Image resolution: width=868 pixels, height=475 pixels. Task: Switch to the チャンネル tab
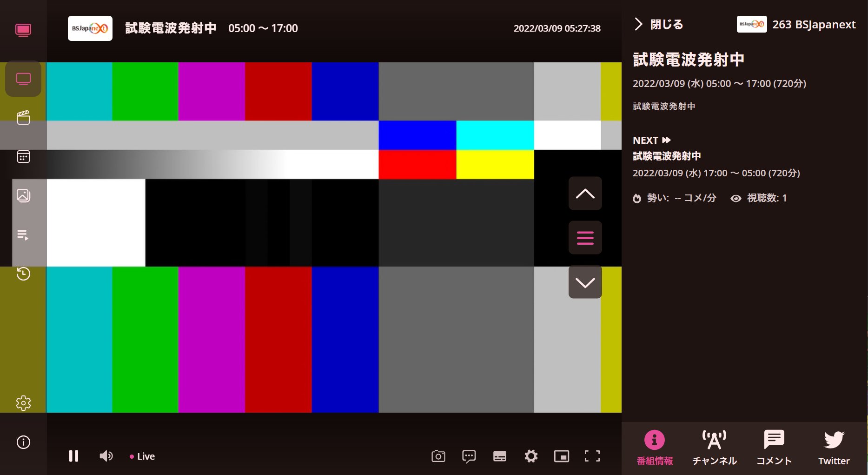pos(714,447)
